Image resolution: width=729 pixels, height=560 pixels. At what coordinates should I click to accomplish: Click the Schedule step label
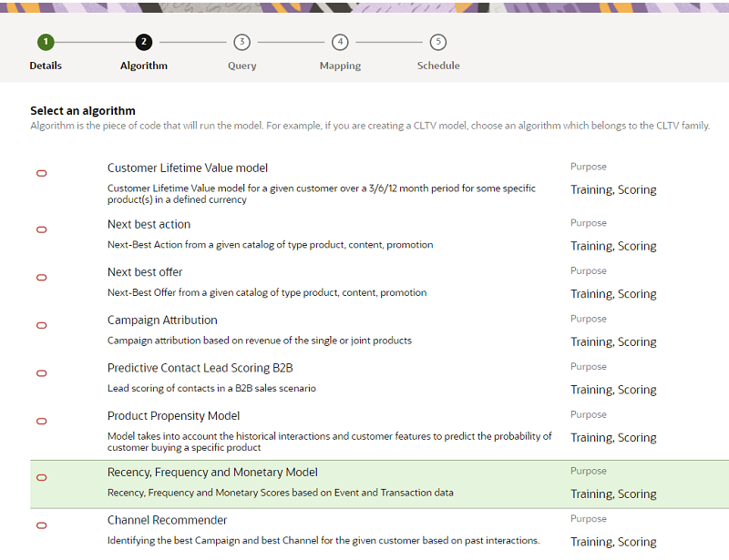point(438,66)
